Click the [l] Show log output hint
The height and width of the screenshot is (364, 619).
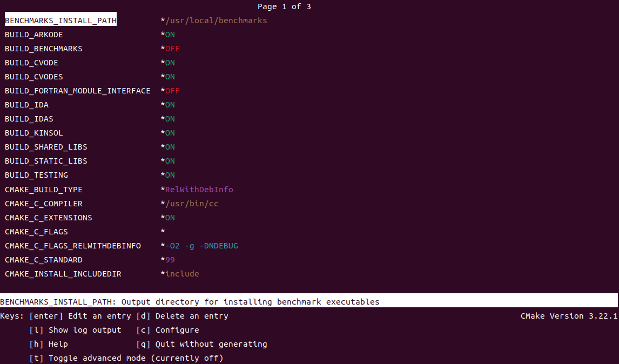75,330
